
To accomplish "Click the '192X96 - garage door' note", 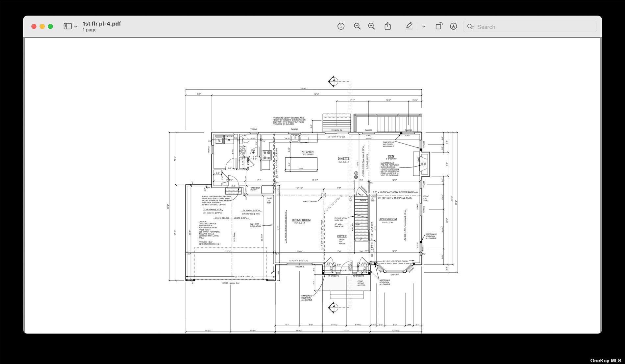I will tap(230, 283).
